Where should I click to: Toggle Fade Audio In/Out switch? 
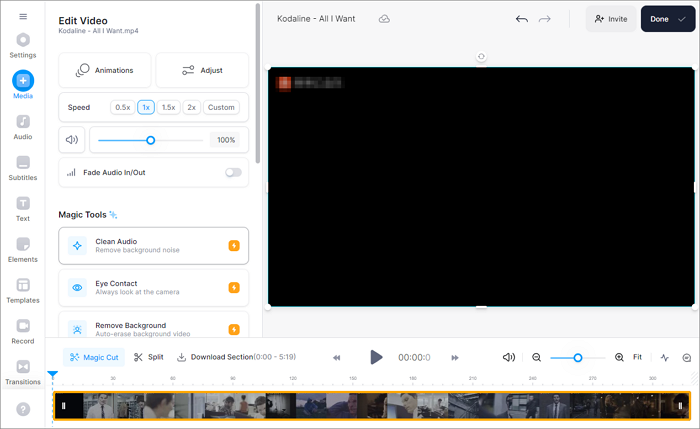[233, 172]
